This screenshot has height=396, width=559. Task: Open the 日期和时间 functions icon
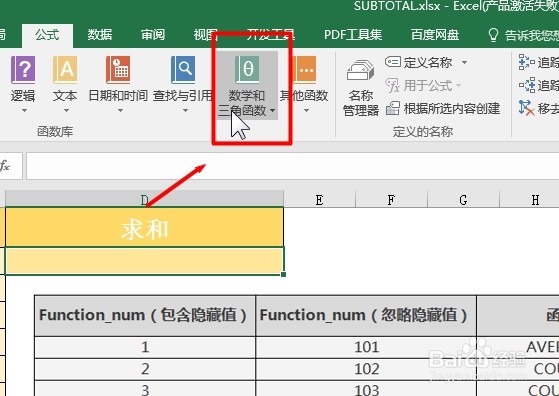pos(118,70)
